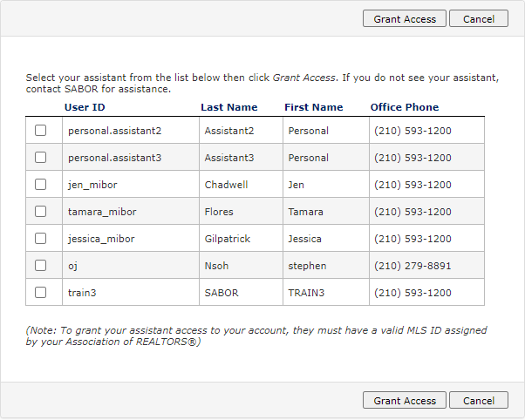
Task: Click the Gilpatrick last name cell
Action: 229,239
